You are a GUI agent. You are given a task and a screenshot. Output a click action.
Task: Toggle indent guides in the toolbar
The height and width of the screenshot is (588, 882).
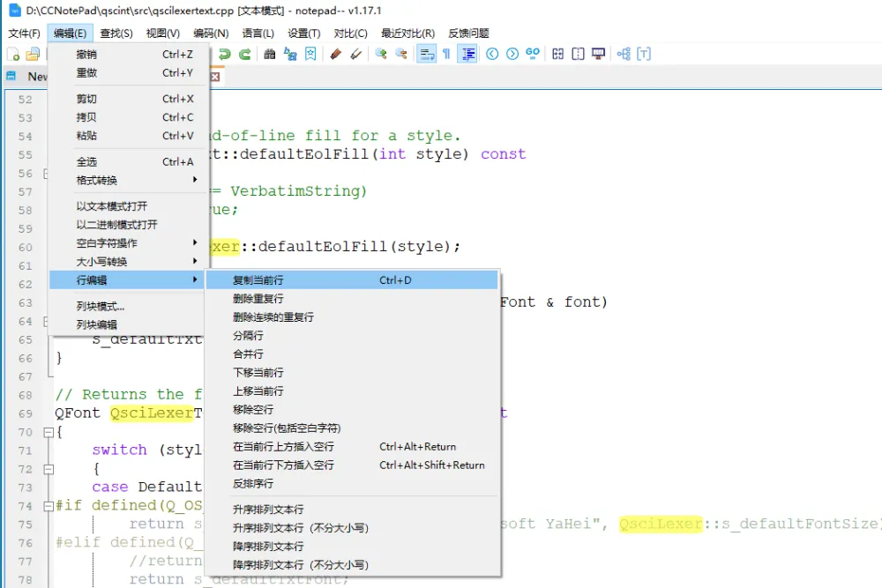click(467, 54)
